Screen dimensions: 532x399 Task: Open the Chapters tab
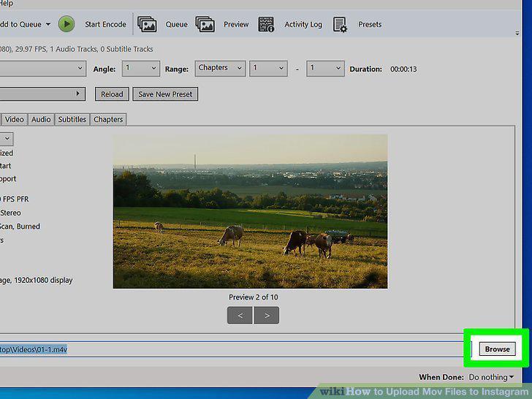108,119
